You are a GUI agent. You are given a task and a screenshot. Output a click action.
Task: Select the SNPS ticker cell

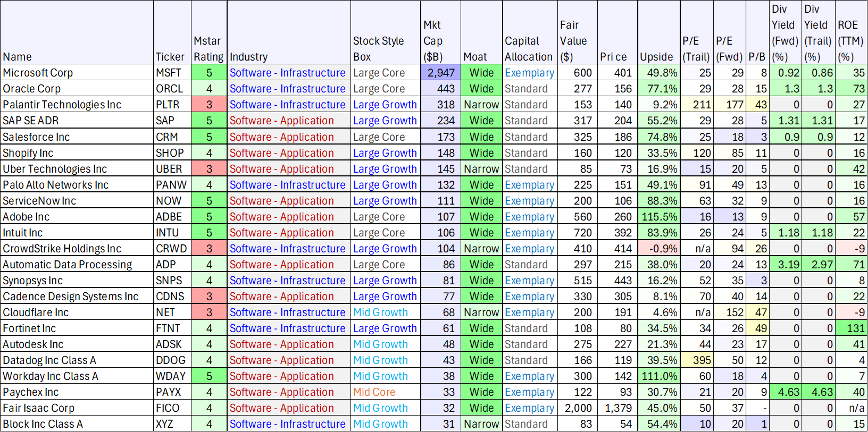pos(172,280)
